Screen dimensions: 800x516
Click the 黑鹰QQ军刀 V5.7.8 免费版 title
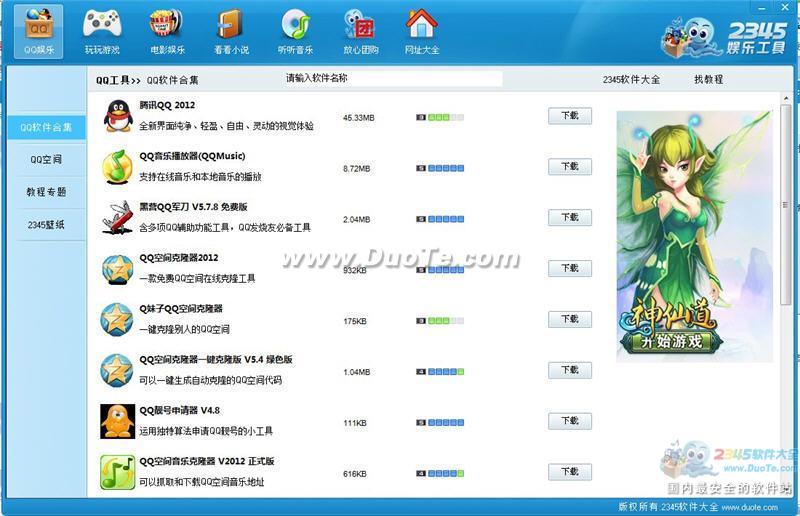pos(193,207)
